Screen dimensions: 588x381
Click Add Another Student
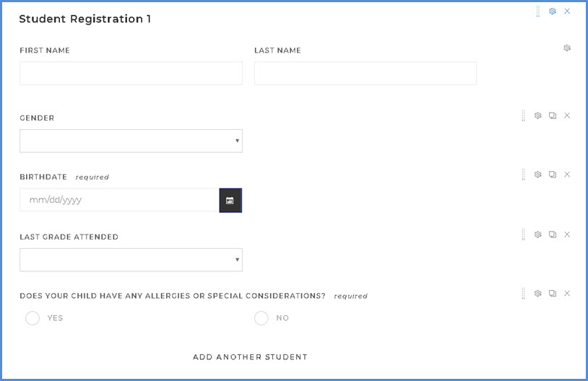point(250,357)
